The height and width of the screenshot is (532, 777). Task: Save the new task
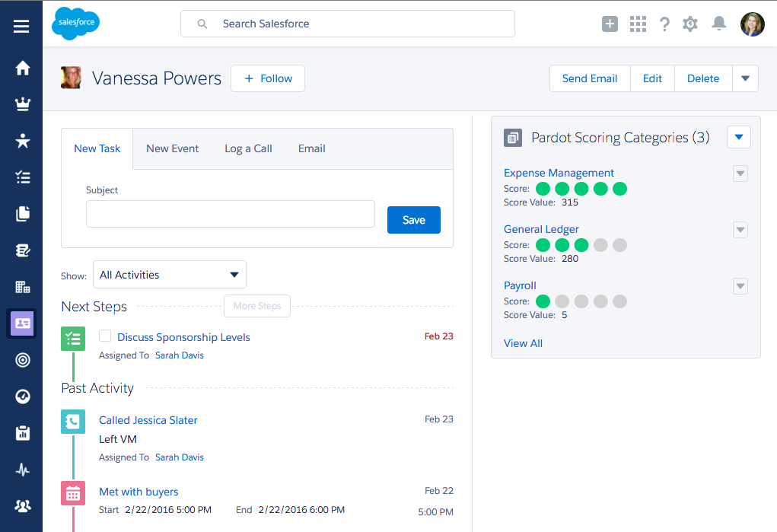(414, 220)
